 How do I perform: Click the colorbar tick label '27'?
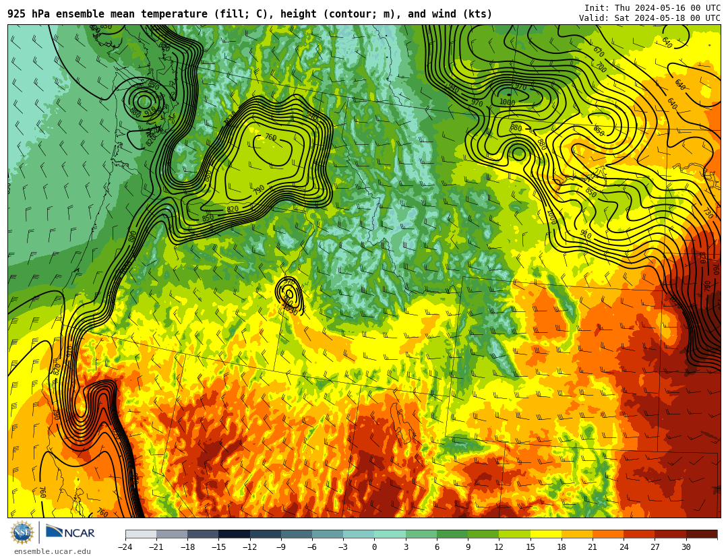point(655,547)
